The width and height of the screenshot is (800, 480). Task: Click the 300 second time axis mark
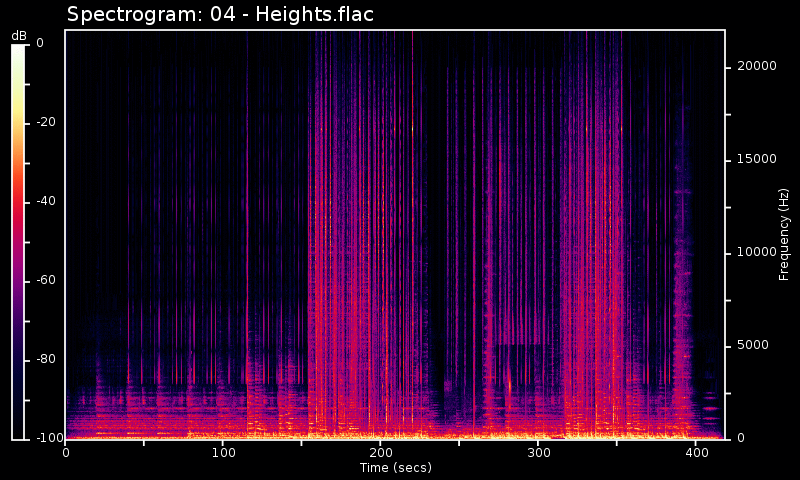click(x=539, y=452)
